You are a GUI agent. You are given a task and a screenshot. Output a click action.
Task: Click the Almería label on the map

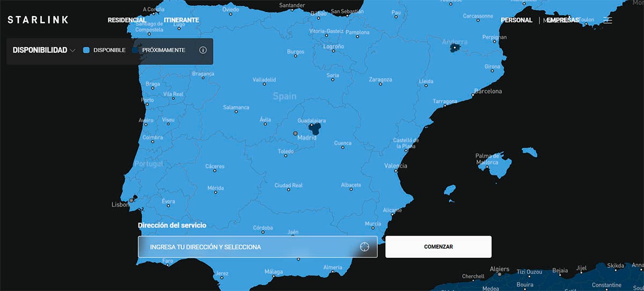[x=333, y=268]
